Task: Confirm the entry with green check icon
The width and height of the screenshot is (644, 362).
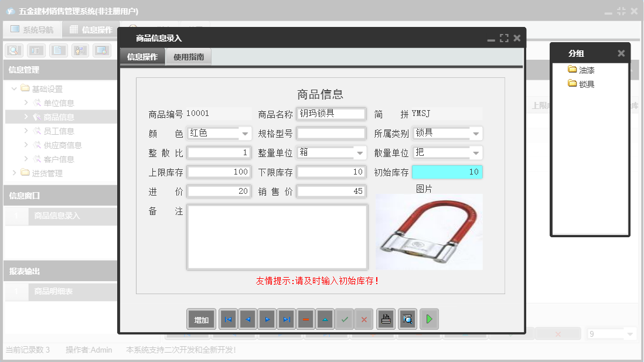Action: 344,319
